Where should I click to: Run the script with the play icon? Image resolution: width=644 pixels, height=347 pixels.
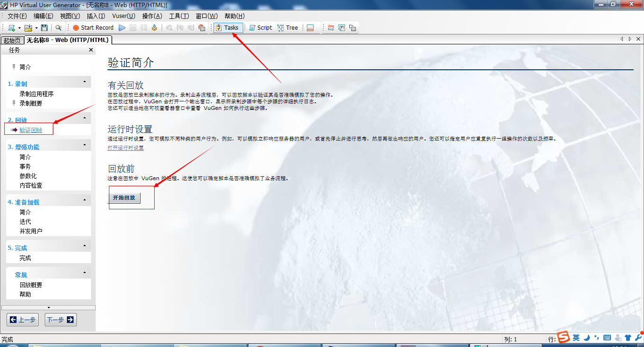click(x=122, y=28)
